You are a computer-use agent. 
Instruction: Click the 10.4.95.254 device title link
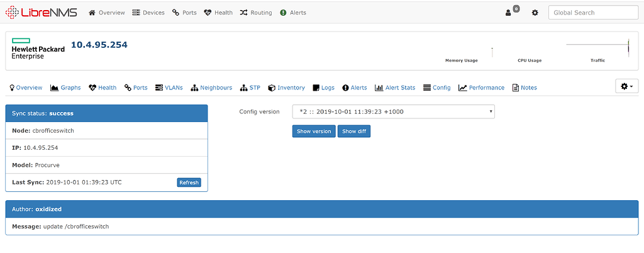point(99,45)
